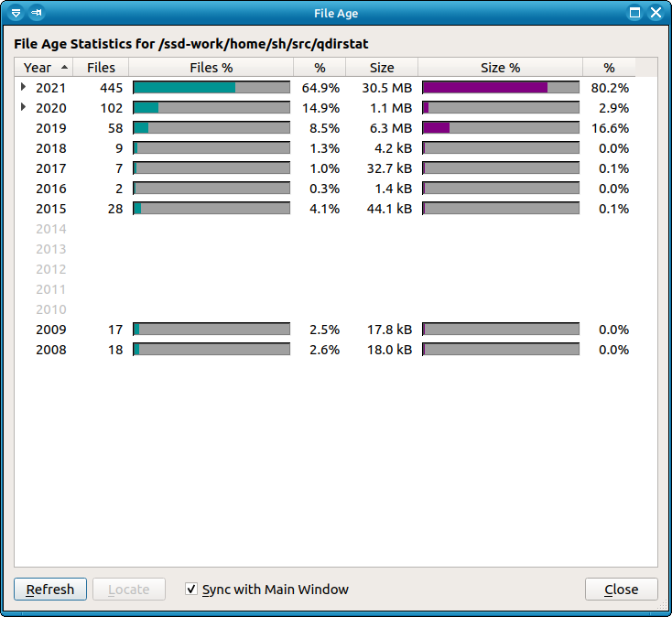Click the 17.8 kB size cell
Screen dimensions: 672x617
click(x=389, y=330)
